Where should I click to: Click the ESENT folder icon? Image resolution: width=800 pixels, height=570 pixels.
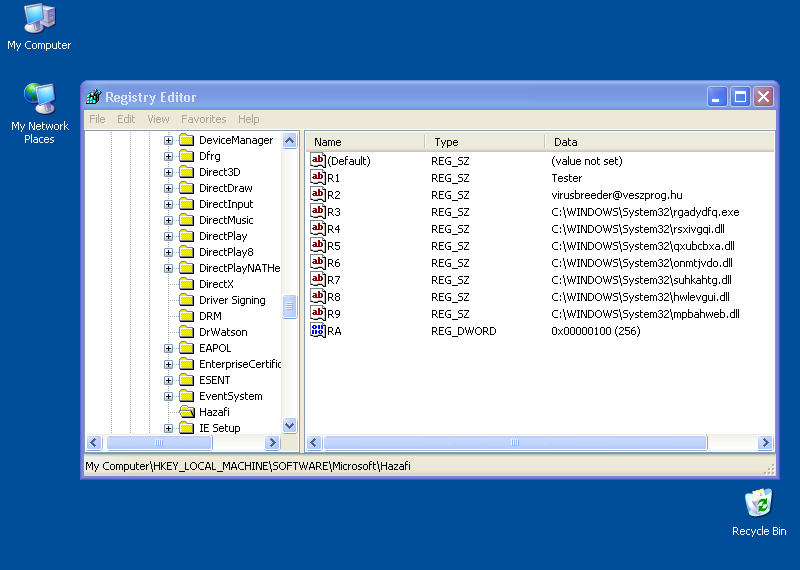pos(187,380)
